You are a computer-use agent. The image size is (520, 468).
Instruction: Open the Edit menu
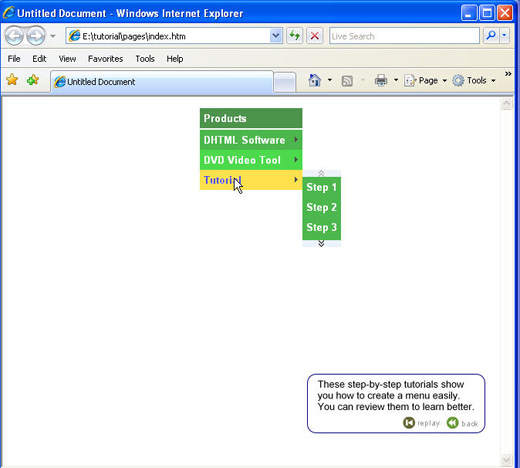(x=39, y=59)
